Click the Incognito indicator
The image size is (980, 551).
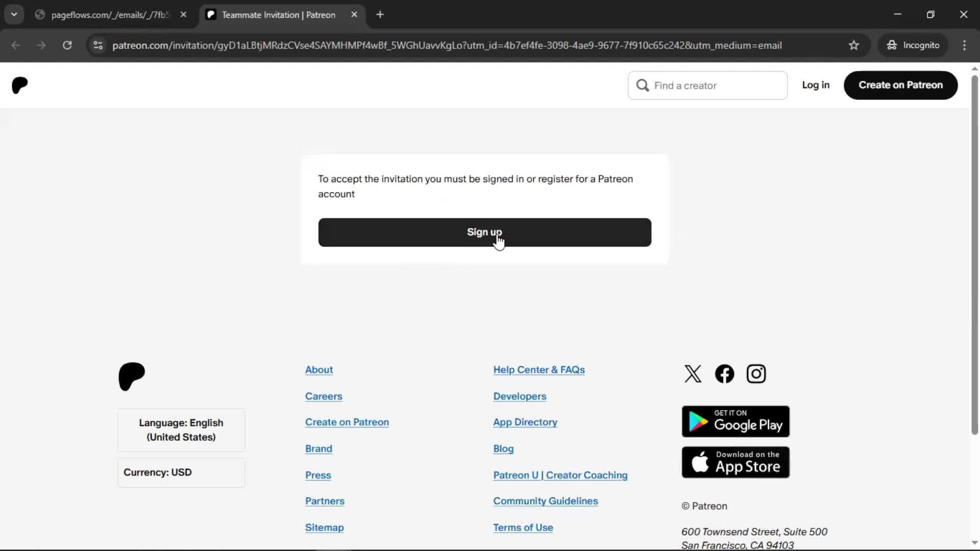[913, 45]
